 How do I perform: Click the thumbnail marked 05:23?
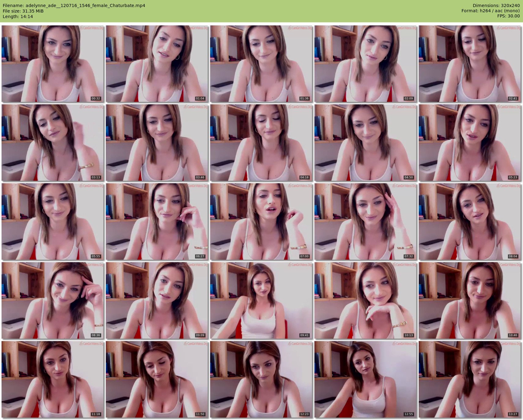(x=470, y=143)
